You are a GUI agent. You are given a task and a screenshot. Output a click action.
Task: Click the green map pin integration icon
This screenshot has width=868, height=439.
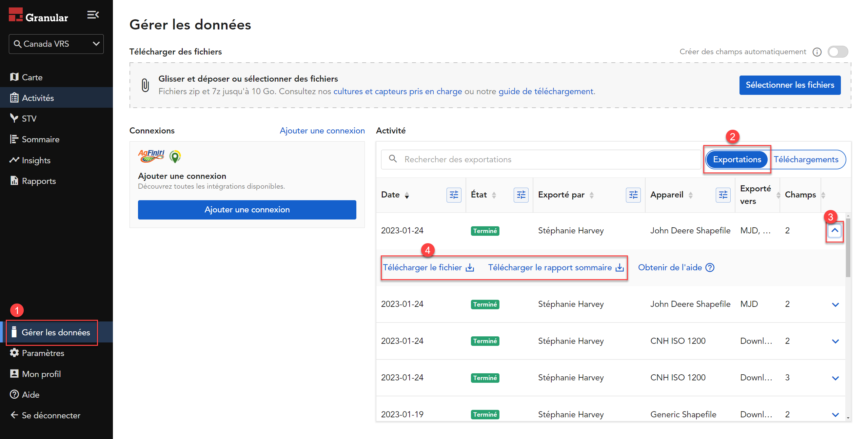175,156
